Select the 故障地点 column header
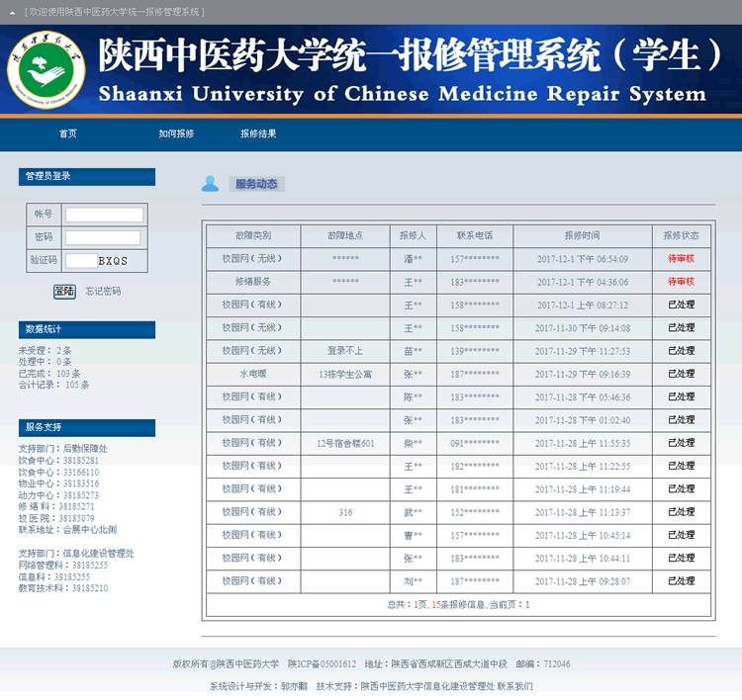The image size is (742, 700). [x=345, y=235]
